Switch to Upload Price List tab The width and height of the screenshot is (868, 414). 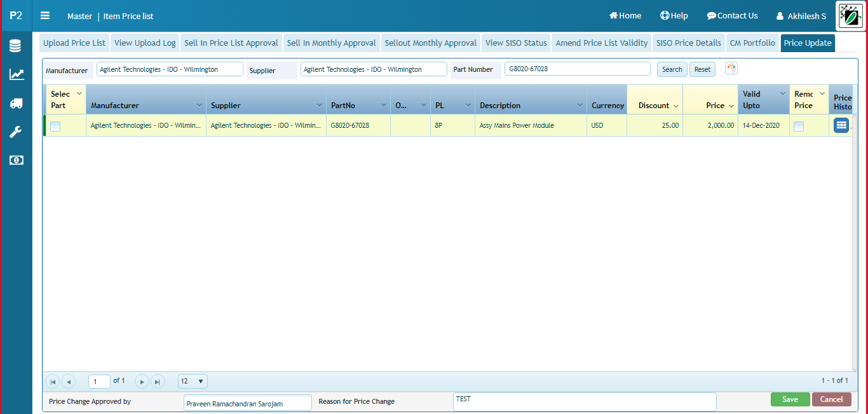pyautogui.click(x=74, y=43)
